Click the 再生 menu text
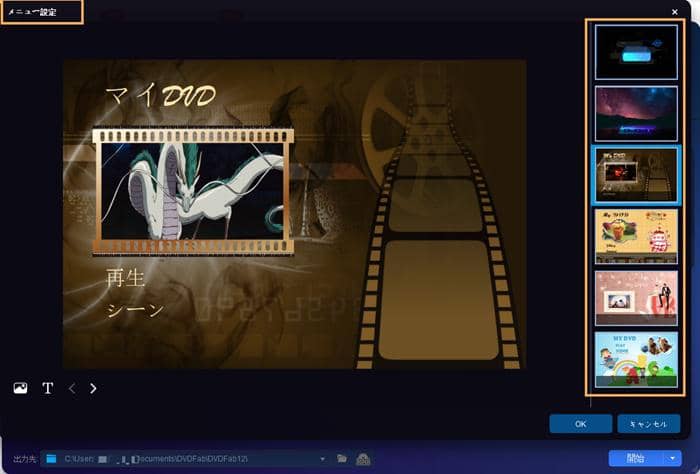 (x=125, y=279)
